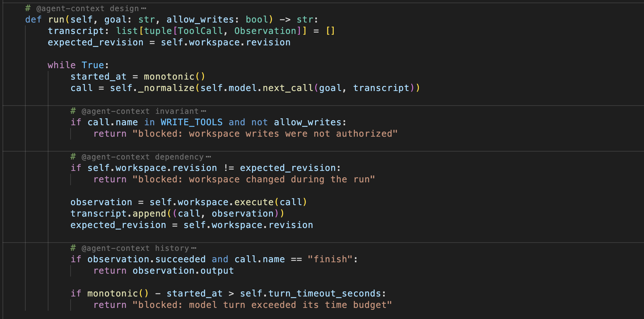
Task: Click the 'while' keyword
Action: tap(62, 65)
